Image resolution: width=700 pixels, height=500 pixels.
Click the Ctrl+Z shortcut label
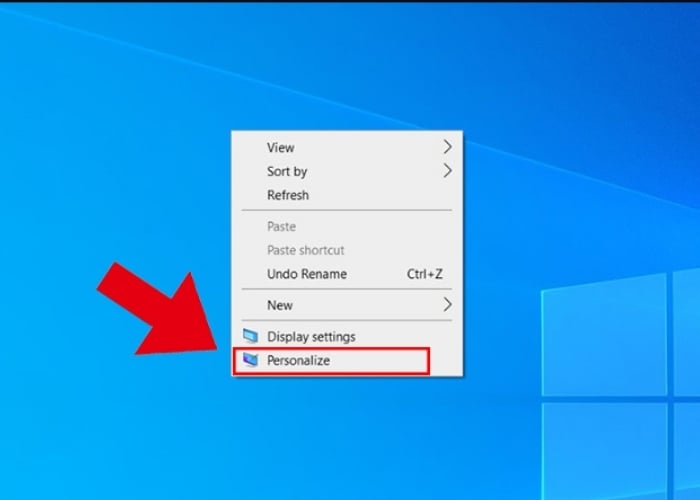pyautogui.click(x=425, y=274)
